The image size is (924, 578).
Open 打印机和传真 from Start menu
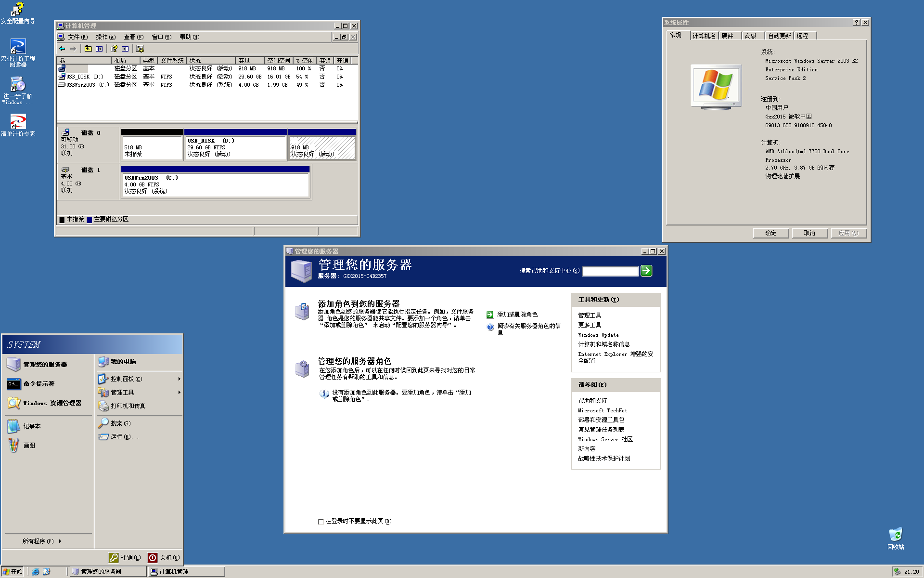click(139, 406)
